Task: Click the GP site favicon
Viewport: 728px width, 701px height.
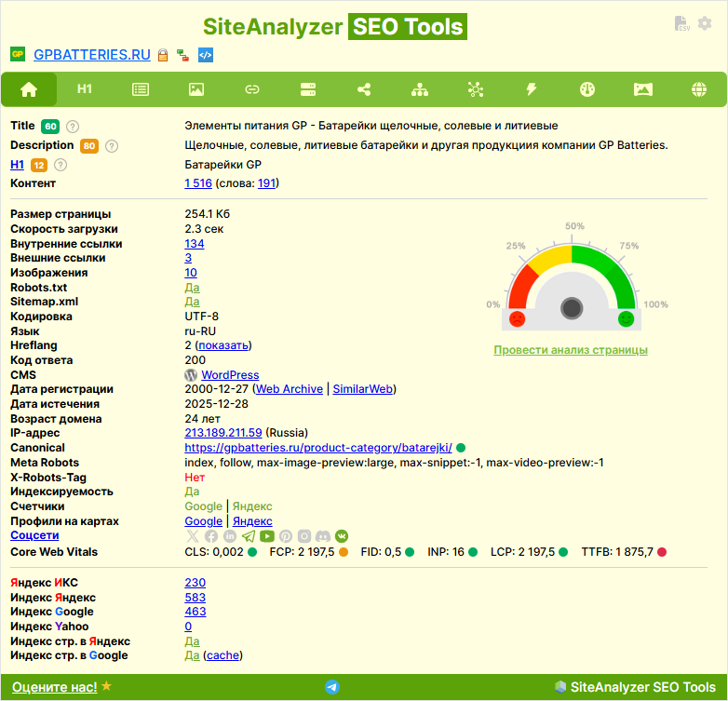Action: pos(18,54)
